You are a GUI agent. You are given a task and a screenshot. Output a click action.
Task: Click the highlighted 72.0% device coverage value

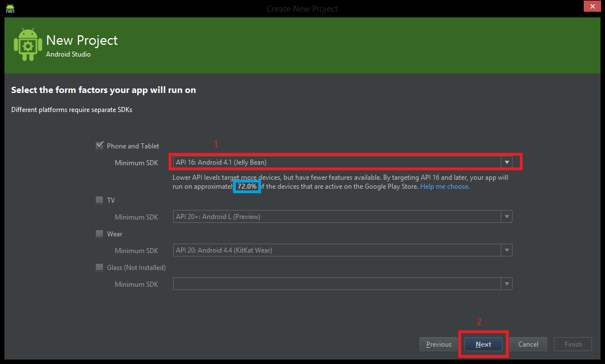point(246,186)
